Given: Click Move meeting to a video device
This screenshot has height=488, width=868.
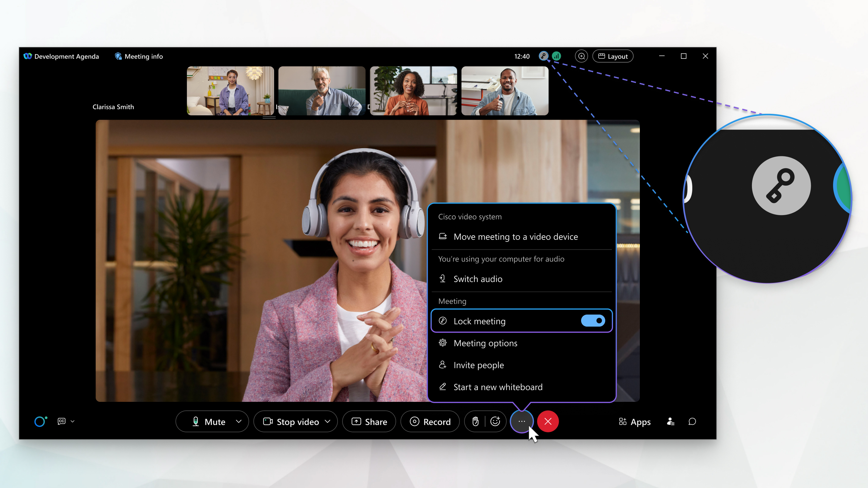Looking at the screenshot, I should click(x=516, y=236).
